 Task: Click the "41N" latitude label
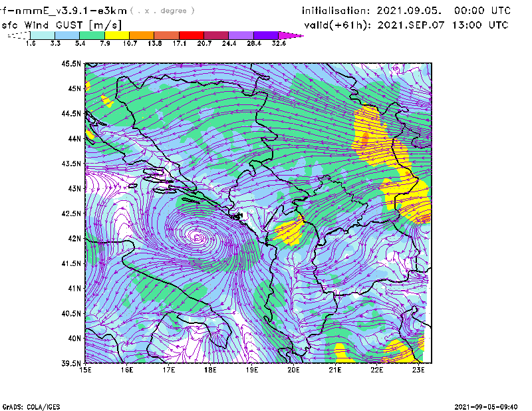[74, 289]
